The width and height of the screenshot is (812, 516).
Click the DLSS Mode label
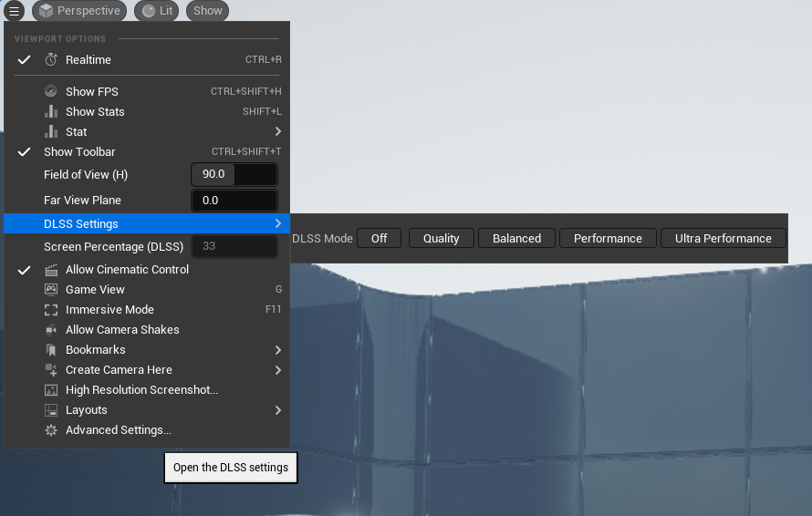tap(322, 239)
